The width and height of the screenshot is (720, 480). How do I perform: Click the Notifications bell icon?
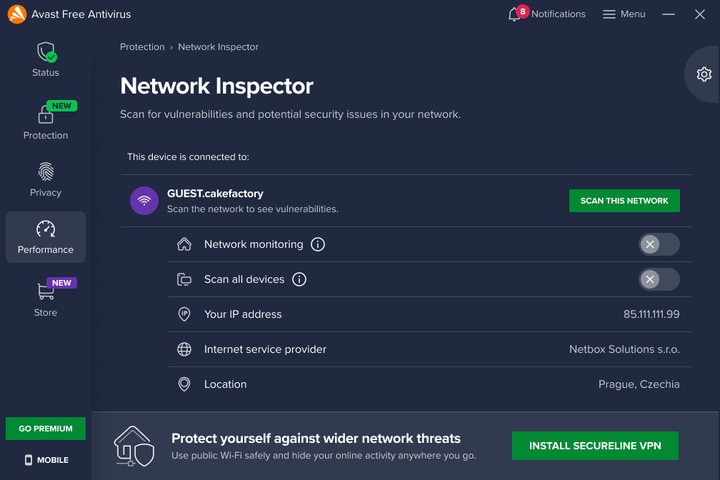515,14
